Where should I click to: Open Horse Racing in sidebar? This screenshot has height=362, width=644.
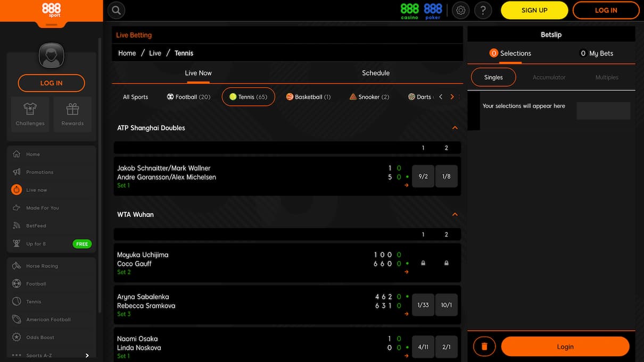pyautogui.click(x=42, y=266)
